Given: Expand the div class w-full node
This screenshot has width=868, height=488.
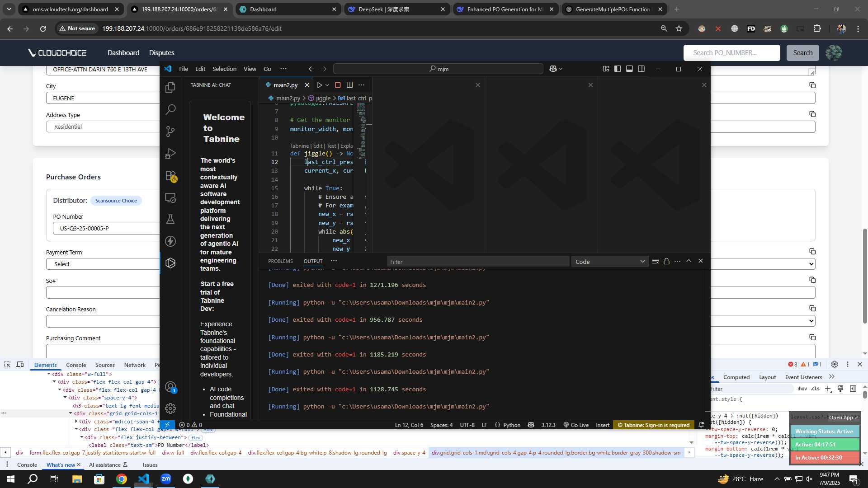Looking at the screenshot, I should (x=49, y=374).
